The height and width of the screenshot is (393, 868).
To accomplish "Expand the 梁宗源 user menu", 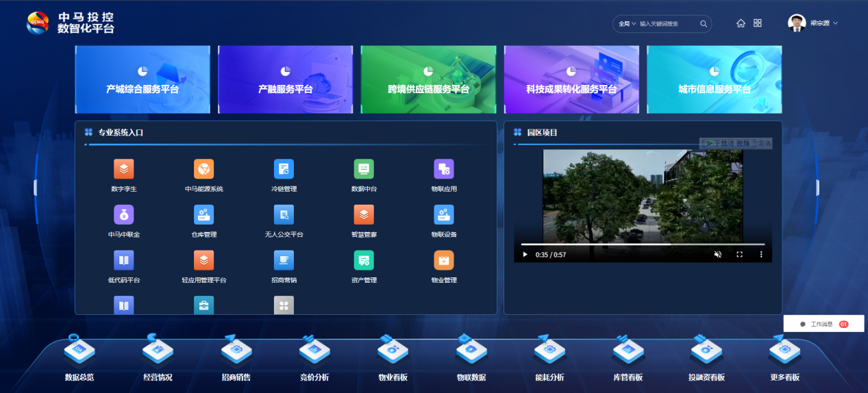I will (x=824, y=23).
